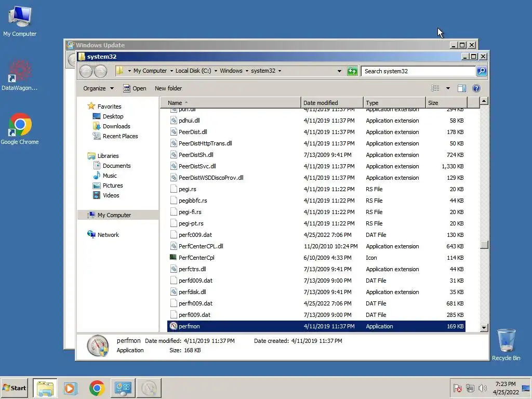Open the Google Chrome desktop shortcut
The height and width of the screenshot is (399, 532).
[x=20, y=129]
